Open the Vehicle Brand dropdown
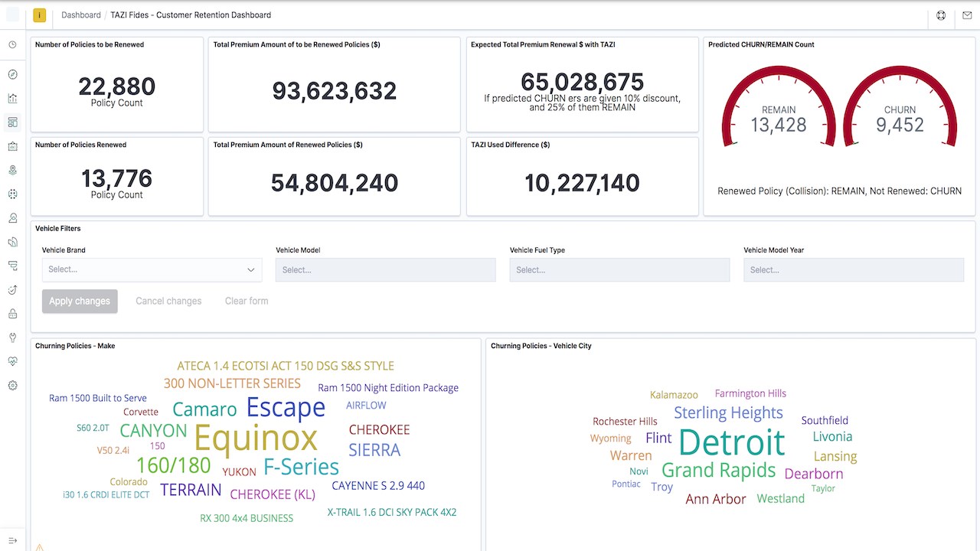 (x=152, y=269)
